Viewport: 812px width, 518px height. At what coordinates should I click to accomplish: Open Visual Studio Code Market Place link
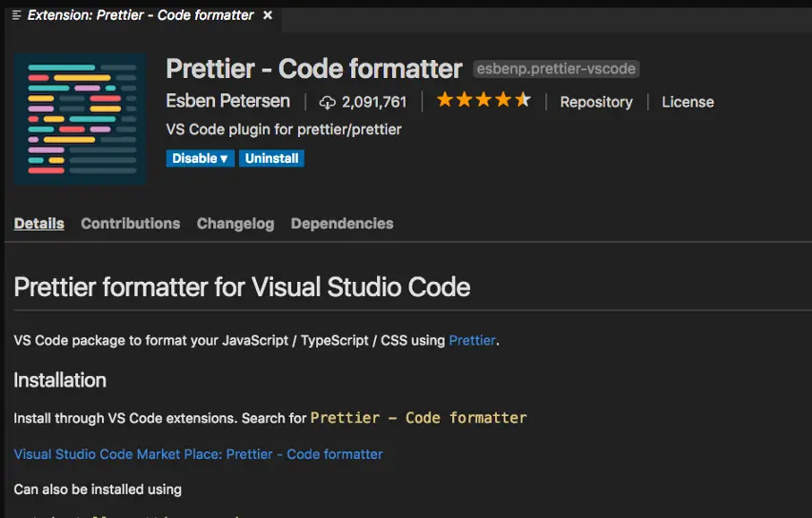198,454
